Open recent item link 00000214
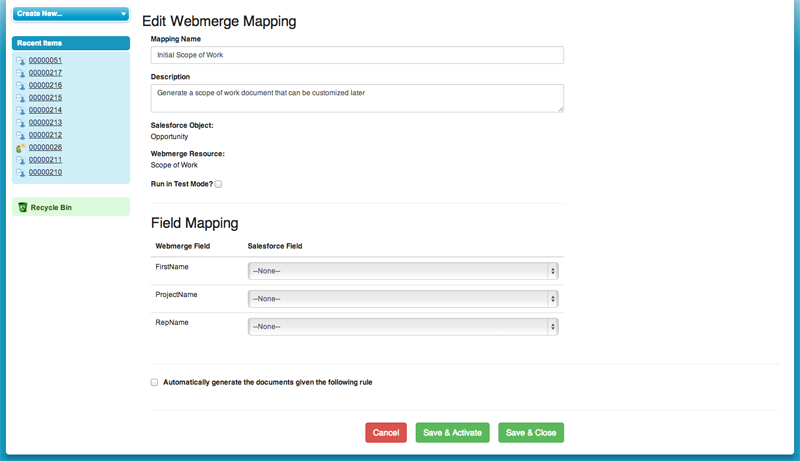 click(45, 110)
